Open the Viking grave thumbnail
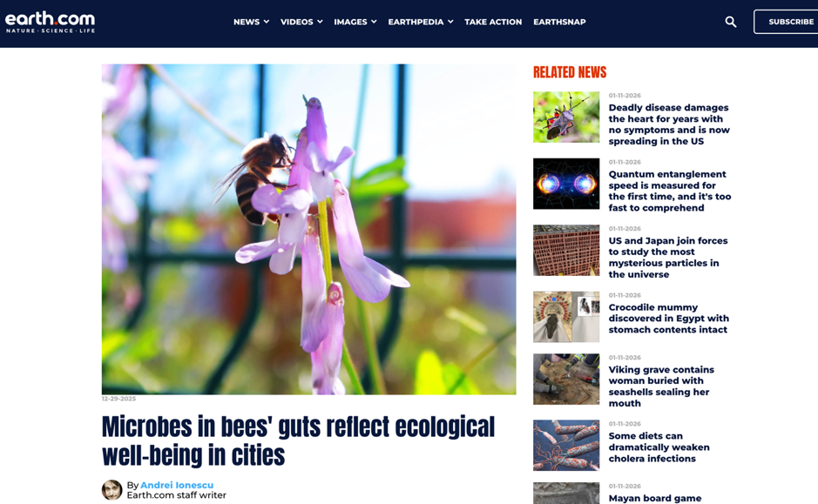 (566, 379)
